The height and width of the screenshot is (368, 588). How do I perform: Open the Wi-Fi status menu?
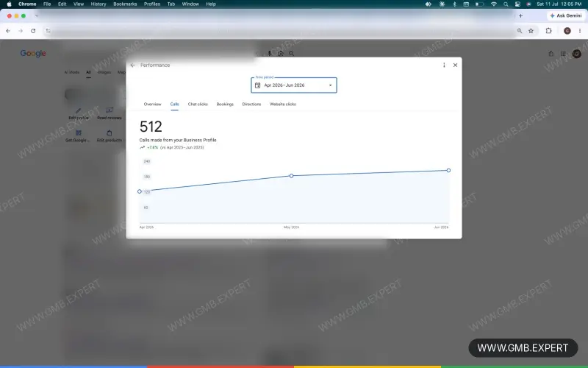[x=493, y=4]
